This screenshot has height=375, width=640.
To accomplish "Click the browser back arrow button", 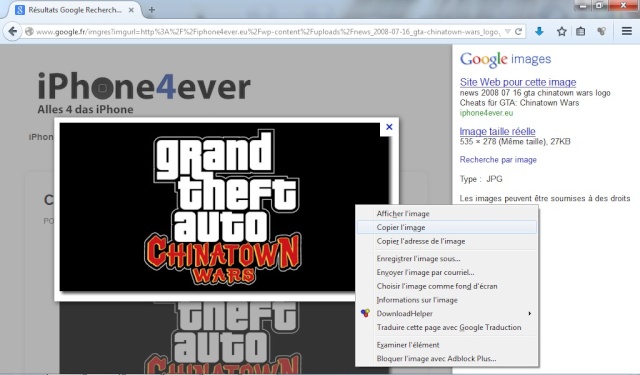I will pos(13,31).
